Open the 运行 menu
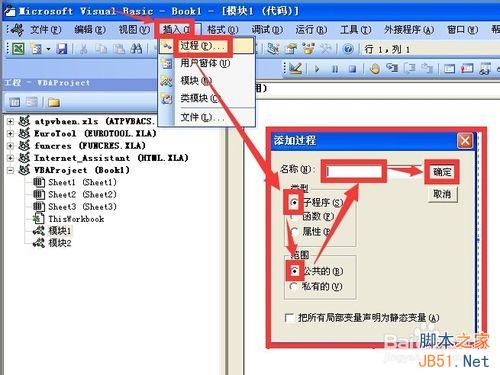Screen dimensions: 500x375 (x=311, y=30)
